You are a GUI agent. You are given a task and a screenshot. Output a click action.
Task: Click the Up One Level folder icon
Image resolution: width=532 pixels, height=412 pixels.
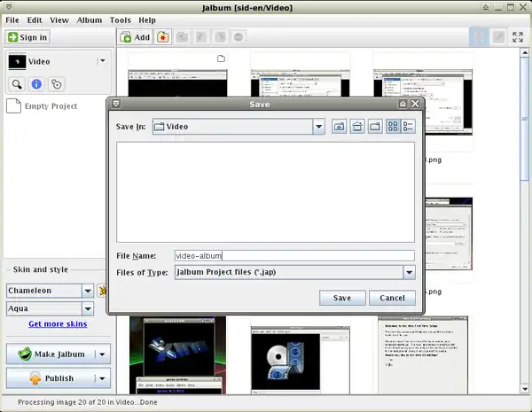click(339, 127)
